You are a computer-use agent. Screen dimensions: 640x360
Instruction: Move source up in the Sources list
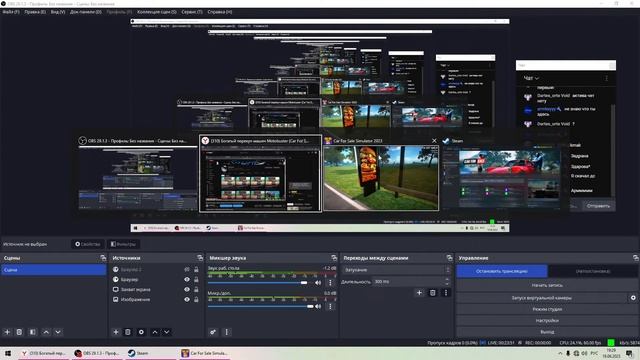(x=155, y=332)
